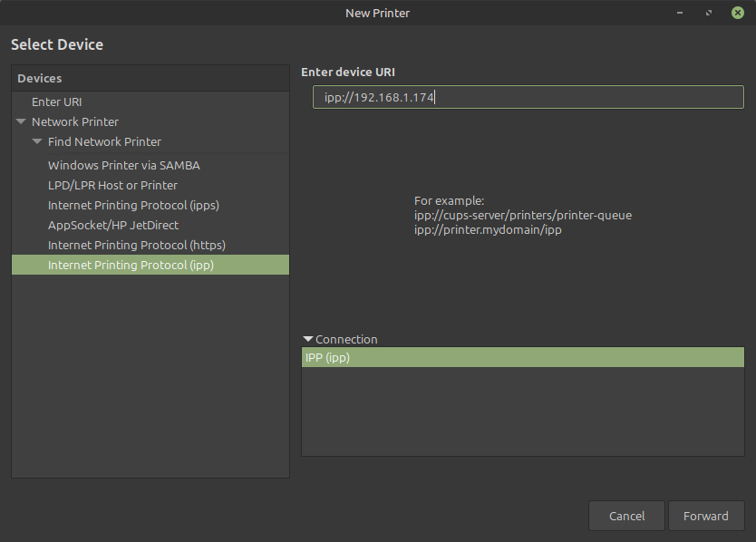Choose Windows Printer via SAMBA
Viewport: 756px width, 542px height.
[x=124, y=165]
